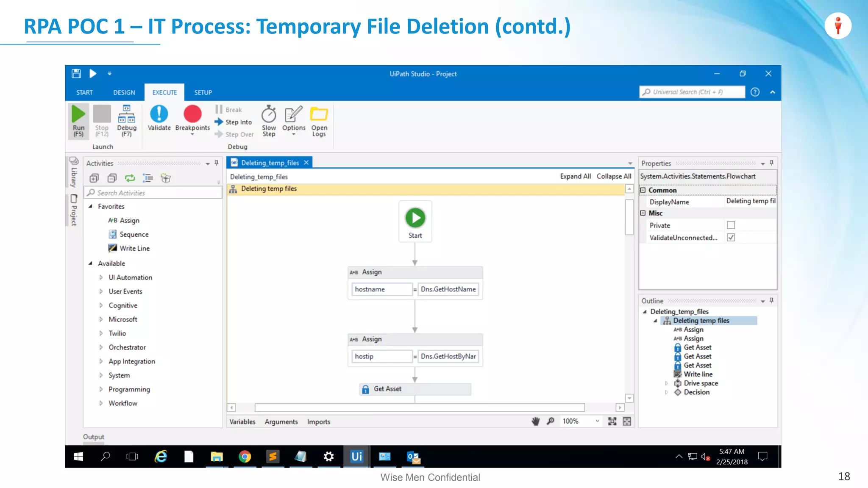Pin the Properties panel
The height and width of the screenshot is (488, 868).
pos(771,163)
